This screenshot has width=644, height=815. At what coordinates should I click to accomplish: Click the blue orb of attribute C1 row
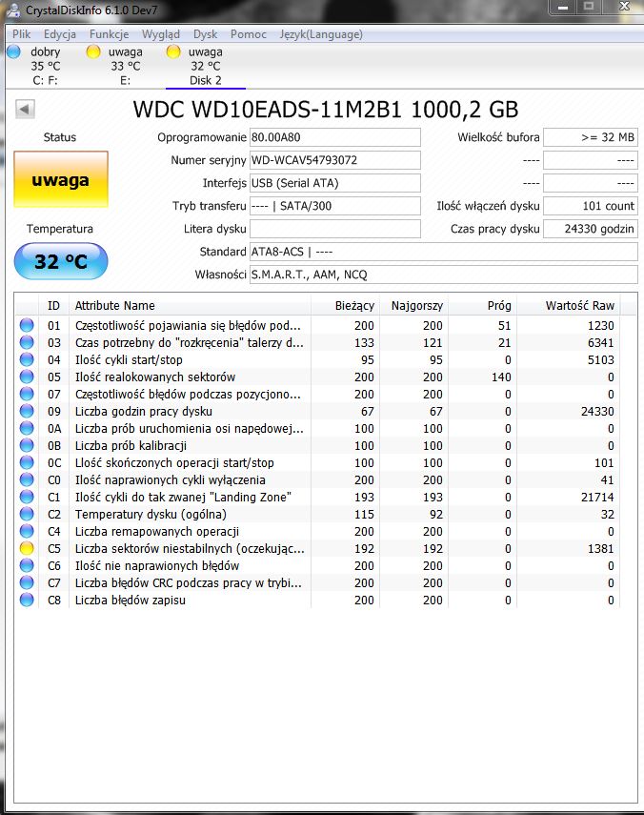27,497
